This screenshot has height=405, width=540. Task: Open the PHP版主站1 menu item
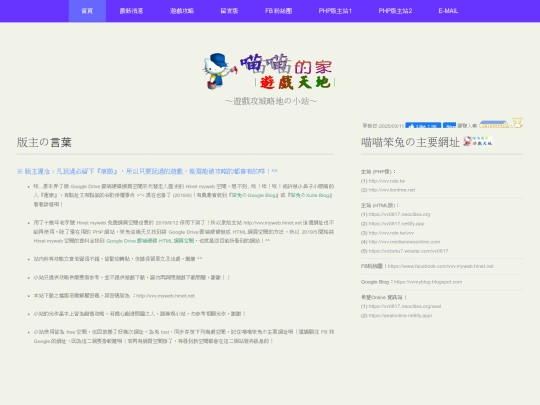(335, 11)
